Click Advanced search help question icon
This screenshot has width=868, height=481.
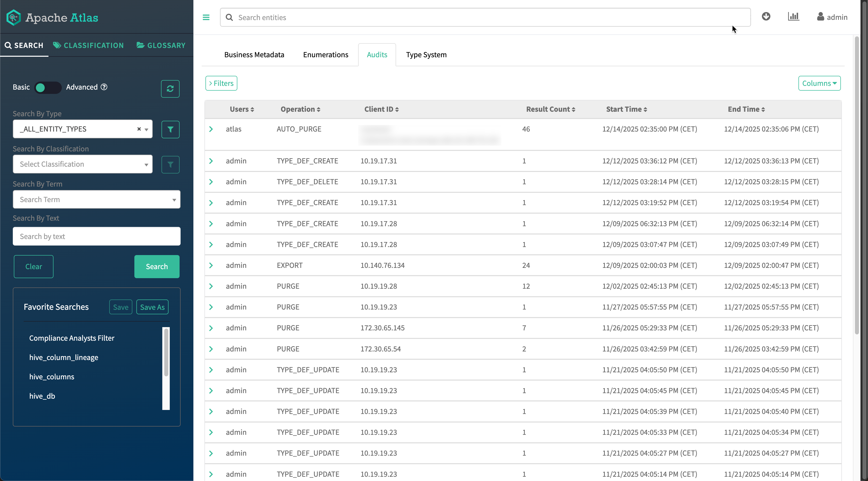[x=104, y=87]
